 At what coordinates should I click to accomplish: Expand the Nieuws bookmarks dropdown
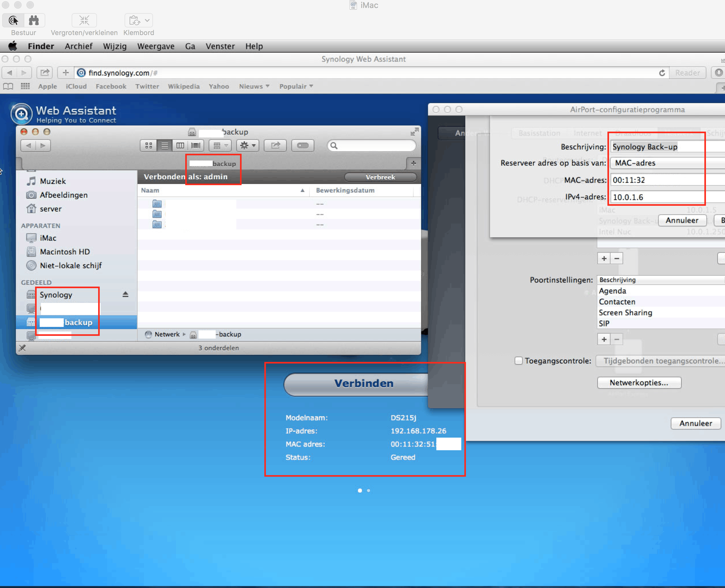[254, 86]
